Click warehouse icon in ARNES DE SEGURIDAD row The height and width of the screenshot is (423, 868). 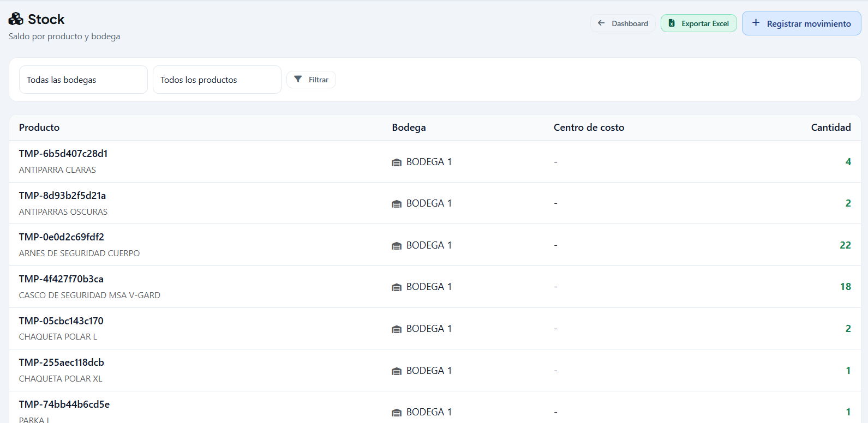[397, 246]
